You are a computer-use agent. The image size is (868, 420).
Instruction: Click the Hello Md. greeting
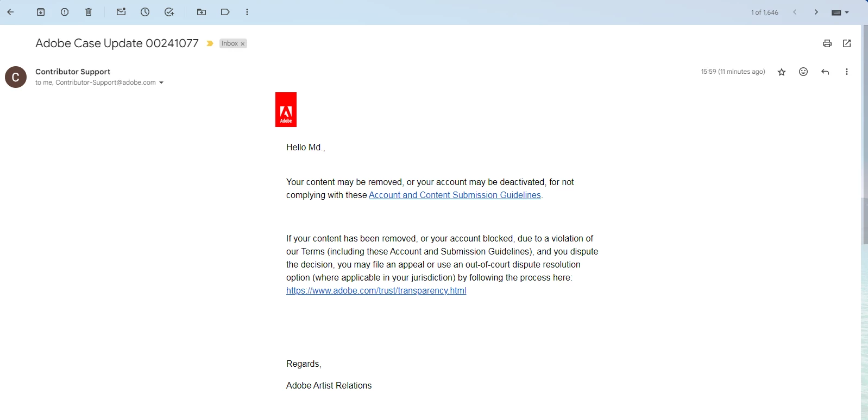click(305, 148)
